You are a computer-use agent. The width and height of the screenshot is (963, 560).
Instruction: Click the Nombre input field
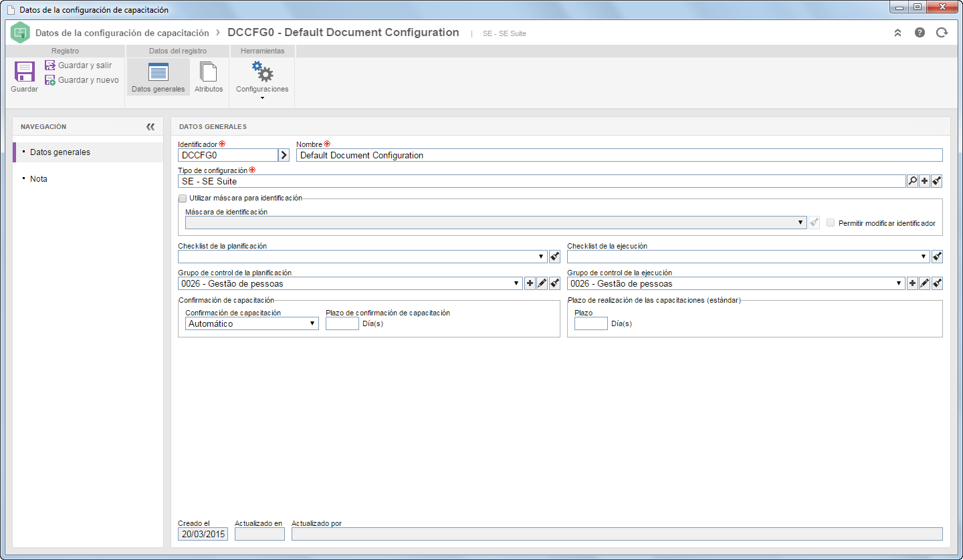point(619,155)
